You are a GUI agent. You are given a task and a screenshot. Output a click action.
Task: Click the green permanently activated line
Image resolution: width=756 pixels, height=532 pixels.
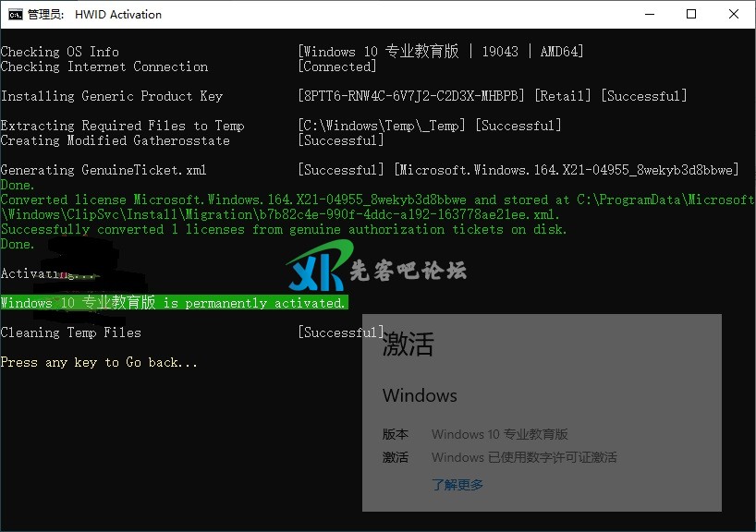[x=174, y=303]
